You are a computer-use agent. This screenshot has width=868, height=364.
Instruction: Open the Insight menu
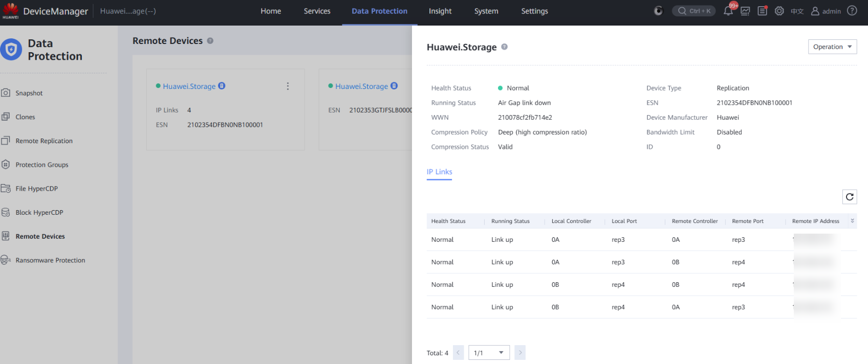[440, 11]
